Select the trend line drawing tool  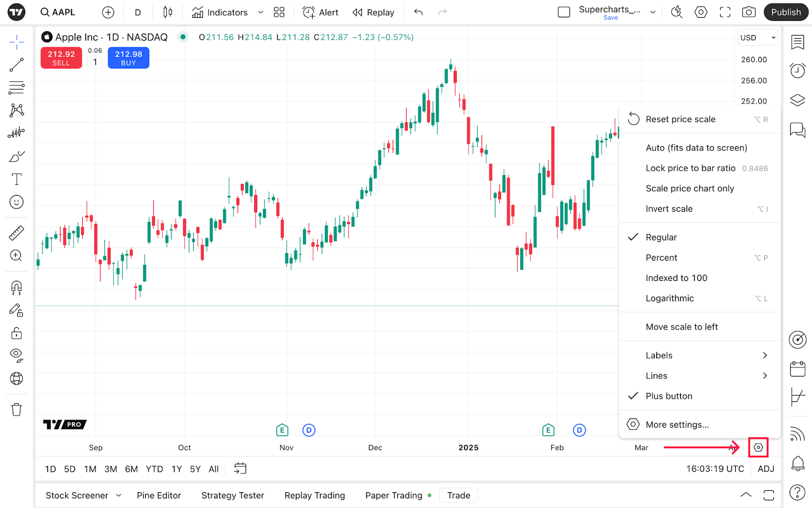16,65
